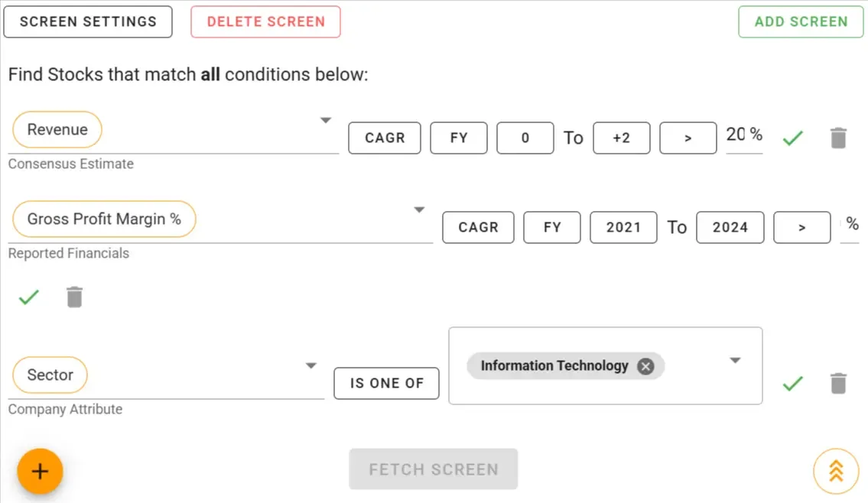Viewport: 868px width, 503px height.
Task: Confirm the Revenue condition with green checkmark
Action: (x=793, y=138)
